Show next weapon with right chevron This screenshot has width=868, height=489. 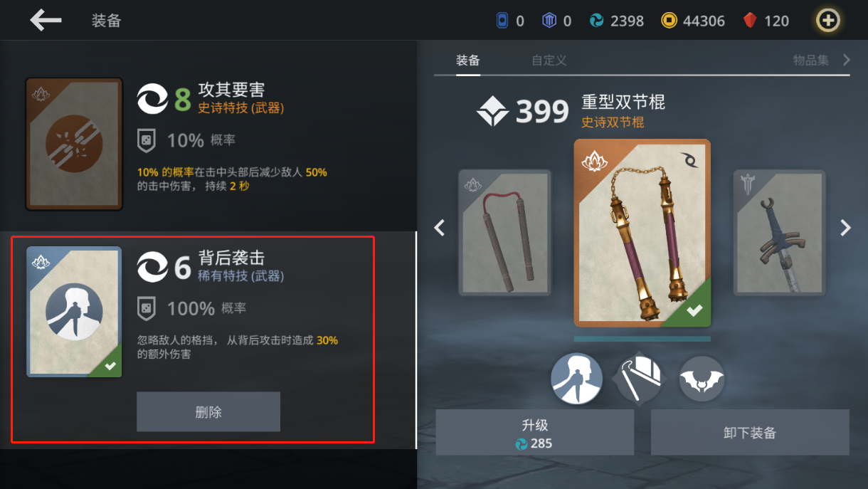point(845,228)
